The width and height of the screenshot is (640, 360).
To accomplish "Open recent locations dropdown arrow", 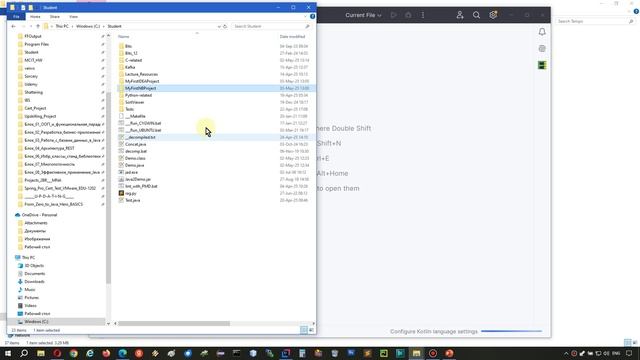I will pos(31,26).
